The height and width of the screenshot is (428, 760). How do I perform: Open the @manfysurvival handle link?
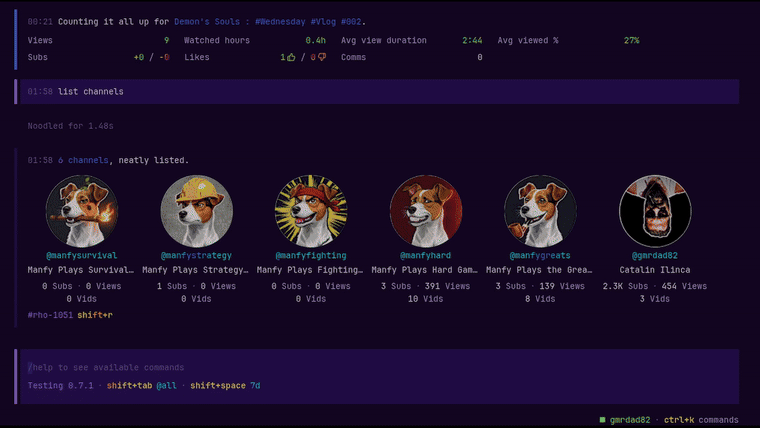click(82, 255)
